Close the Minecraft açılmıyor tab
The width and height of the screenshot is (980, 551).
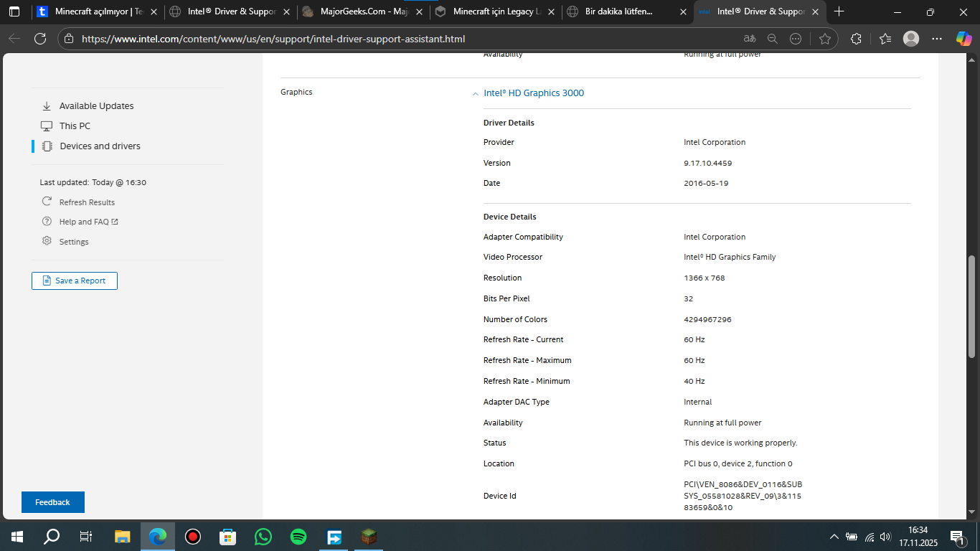click(x=153, y=11)
